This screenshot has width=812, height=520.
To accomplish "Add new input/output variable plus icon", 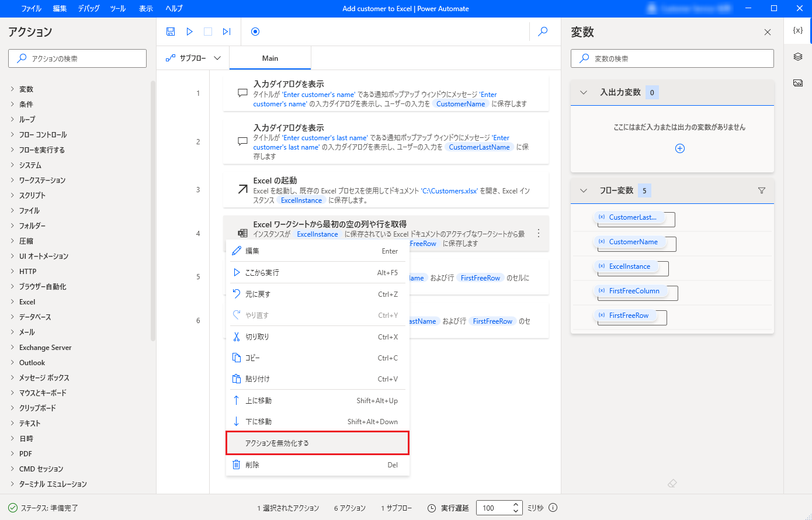I will coord(680,148).
